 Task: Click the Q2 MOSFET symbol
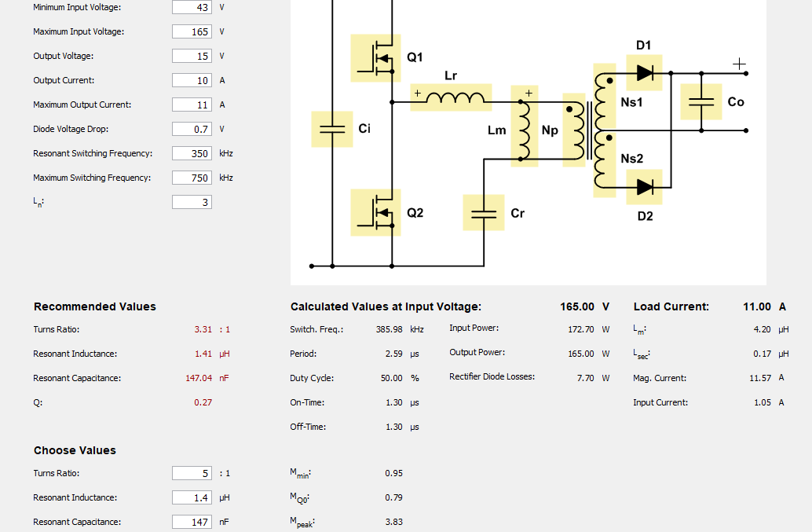point(375,212)
